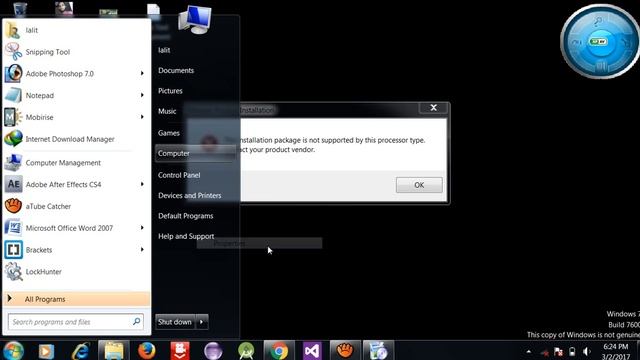Open Music from Start menu
The width and height of the screenshot is (640, 360).
(167, 111)
